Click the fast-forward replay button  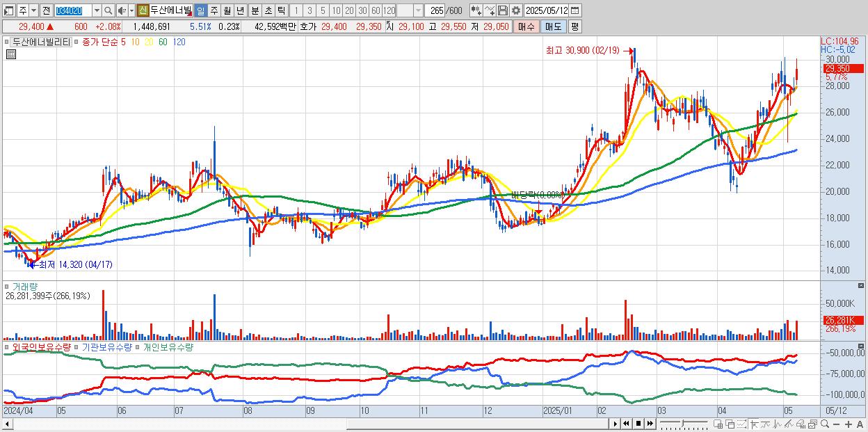click(x=650, y=424)
